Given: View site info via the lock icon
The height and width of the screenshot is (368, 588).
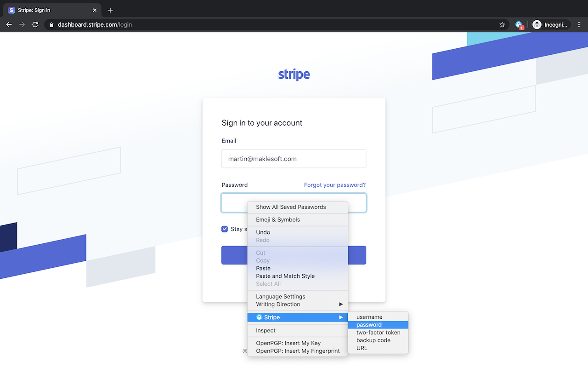Looking at the screenshot, I should (51, 24).
